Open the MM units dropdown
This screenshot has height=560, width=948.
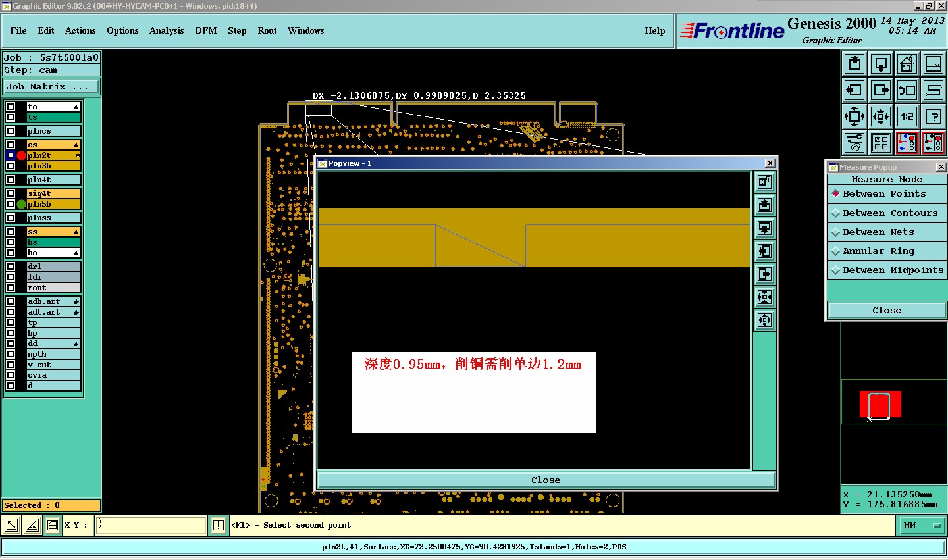[922, 525]
